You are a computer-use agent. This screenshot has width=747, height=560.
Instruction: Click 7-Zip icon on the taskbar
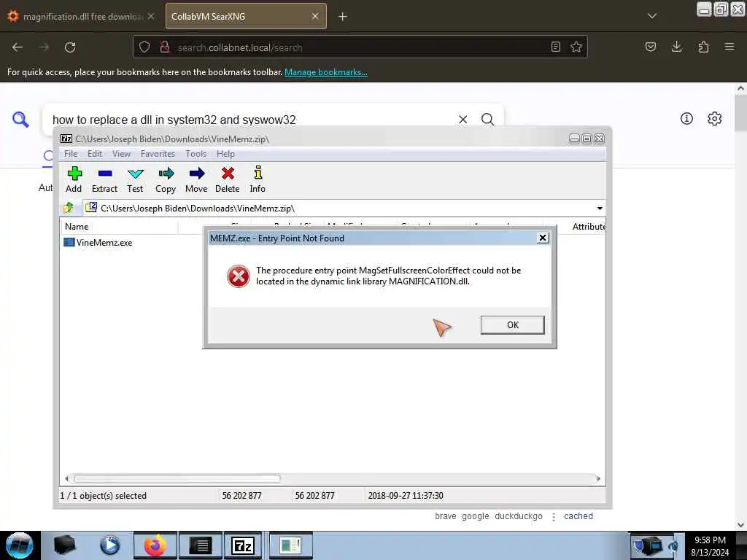point(243,545)
